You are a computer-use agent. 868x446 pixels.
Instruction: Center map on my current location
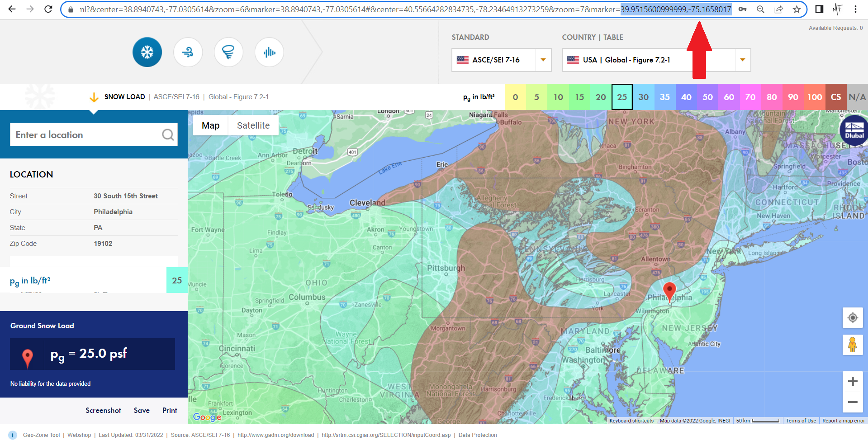pyautogui.click(x=853, y=317)
